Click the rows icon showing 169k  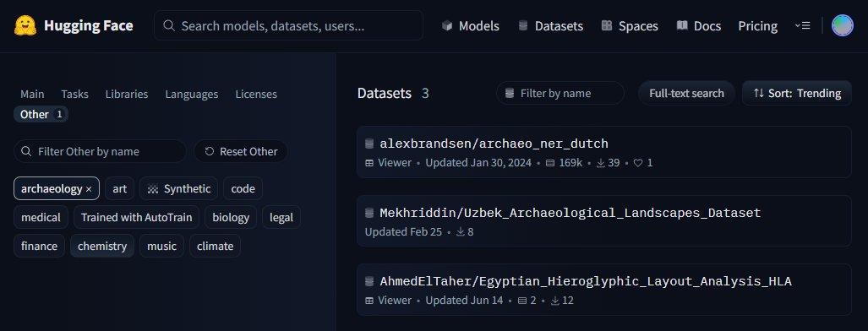[x=550, y=163]
